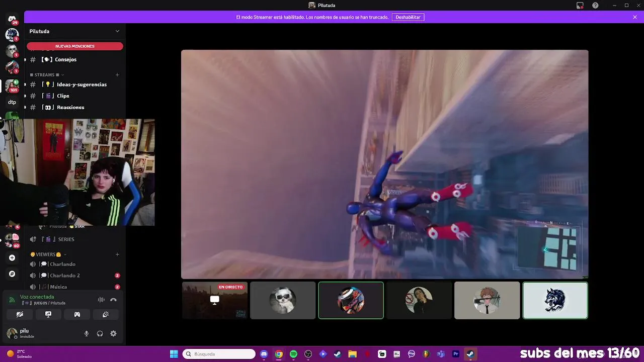Deafen audio with the headphones icon
Image resolution: width=644 pixels, height=362 pixels.
[x=100, y=333]
